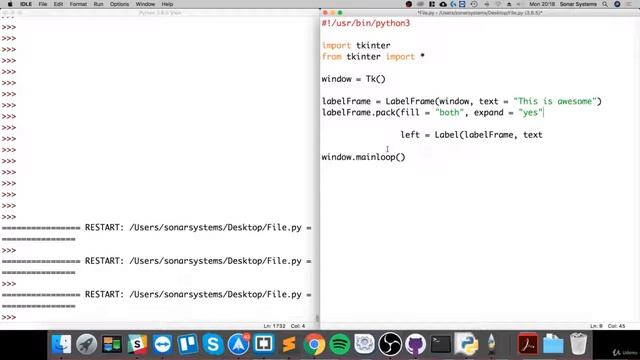Click the labelFrame.pack line

pos(433,112)
